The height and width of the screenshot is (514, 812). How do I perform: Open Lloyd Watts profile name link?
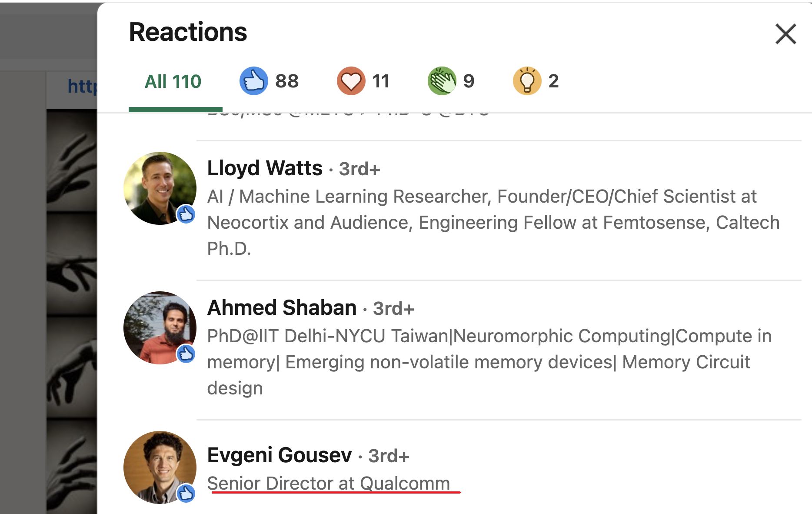point(265,168)
